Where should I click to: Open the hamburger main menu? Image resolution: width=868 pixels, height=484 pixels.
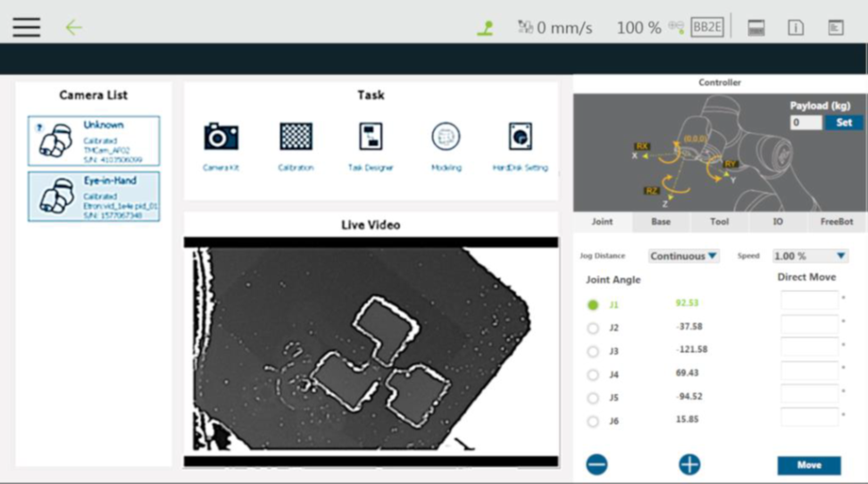tap(26, 27)
